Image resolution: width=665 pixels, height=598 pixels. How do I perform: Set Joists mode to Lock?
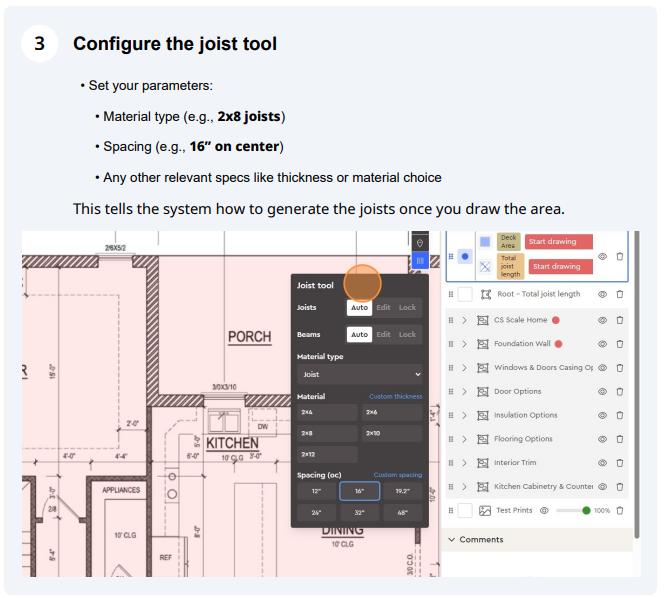click(x=407, y=307)
